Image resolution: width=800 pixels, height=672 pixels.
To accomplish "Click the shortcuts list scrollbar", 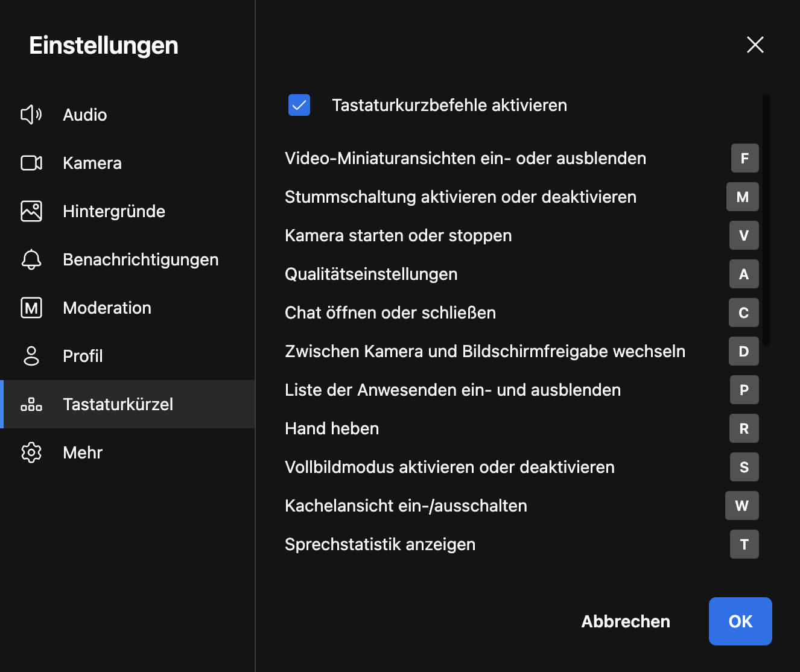I will pyautogui.click(x=766, y=221).
